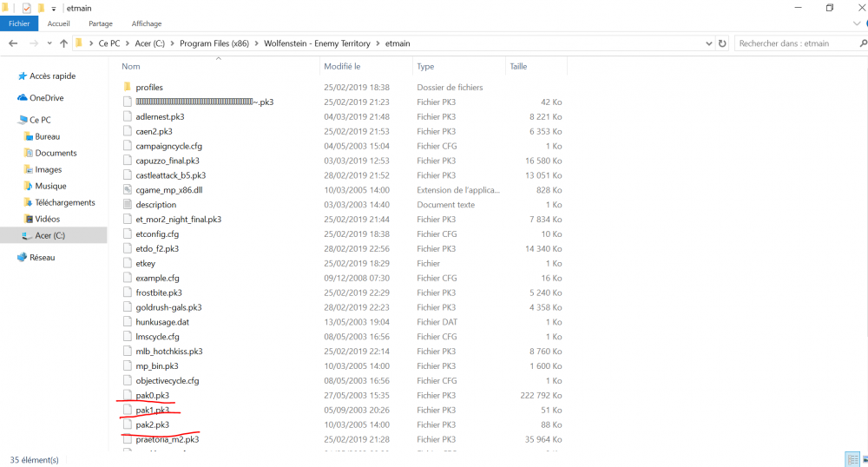
Task: Switch to the Affichage ribbon tab
Action: 147,23
